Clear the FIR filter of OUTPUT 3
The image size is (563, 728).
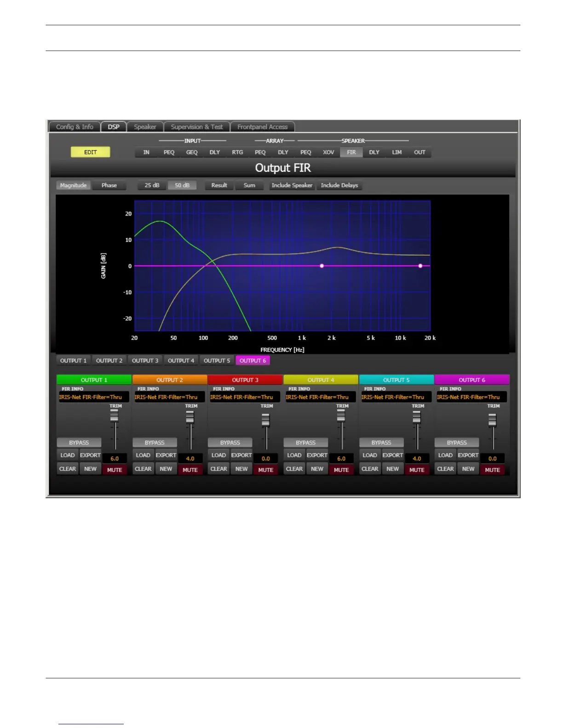219,469
